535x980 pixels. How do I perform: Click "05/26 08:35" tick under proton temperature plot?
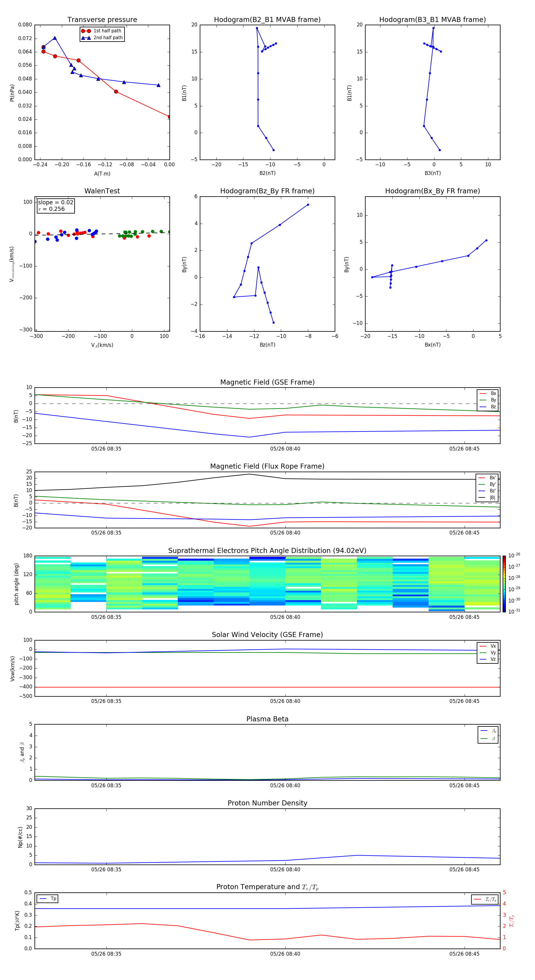coord(106,954)
